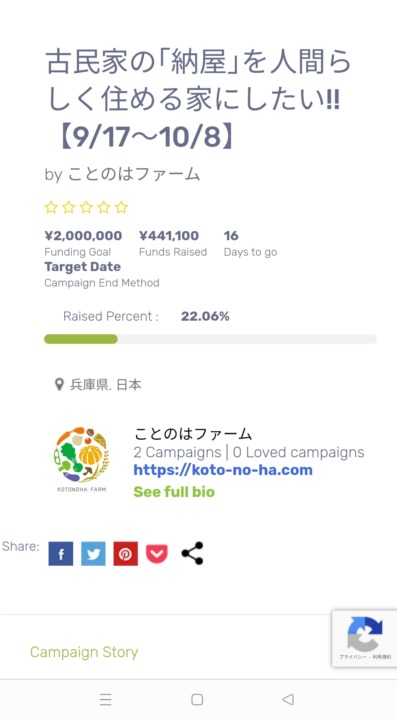This screenshot has height=720, width=397.
Task: Rate campaign with the third star
Action: point(86,208)
